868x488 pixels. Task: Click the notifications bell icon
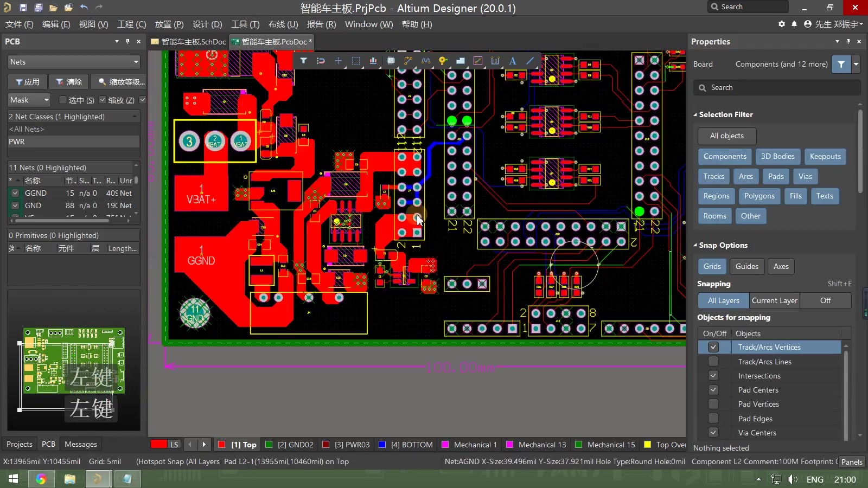pyautogui.click(x=794, y=24)
